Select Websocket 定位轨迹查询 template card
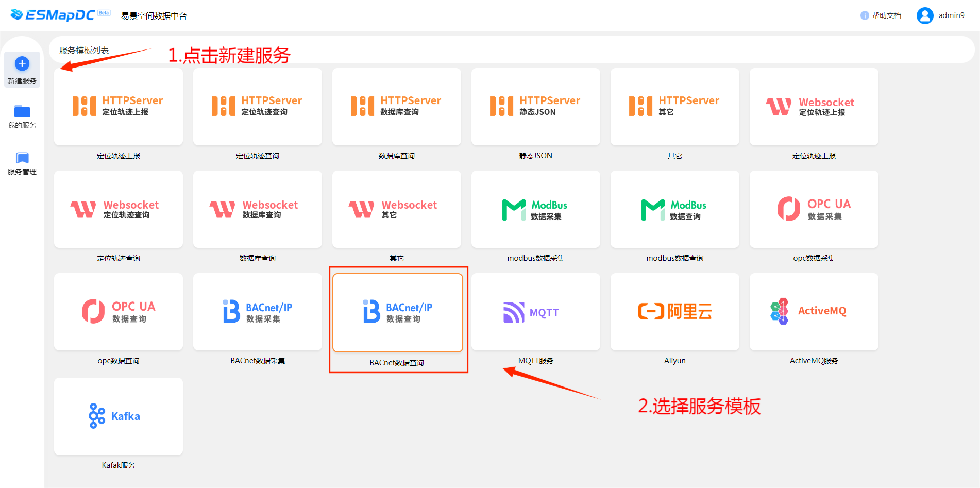Screen dimensions: 980x488 tap(119, 209)
